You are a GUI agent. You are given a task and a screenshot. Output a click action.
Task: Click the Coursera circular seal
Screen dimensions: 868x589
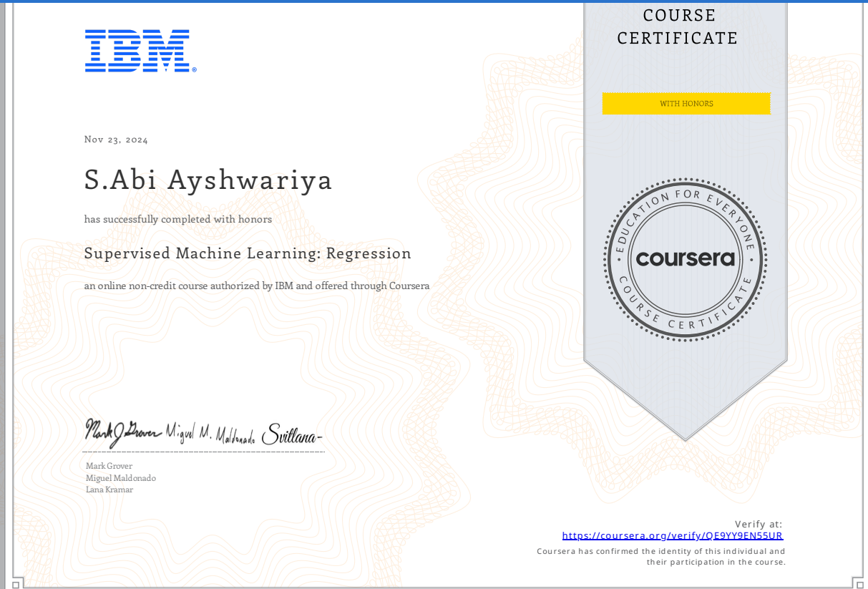[685, 258]
